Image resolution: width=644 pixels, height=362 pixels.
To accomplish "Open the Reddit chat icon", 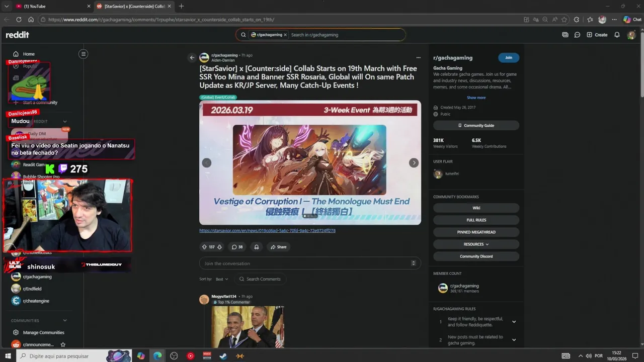I will (577, 35).
